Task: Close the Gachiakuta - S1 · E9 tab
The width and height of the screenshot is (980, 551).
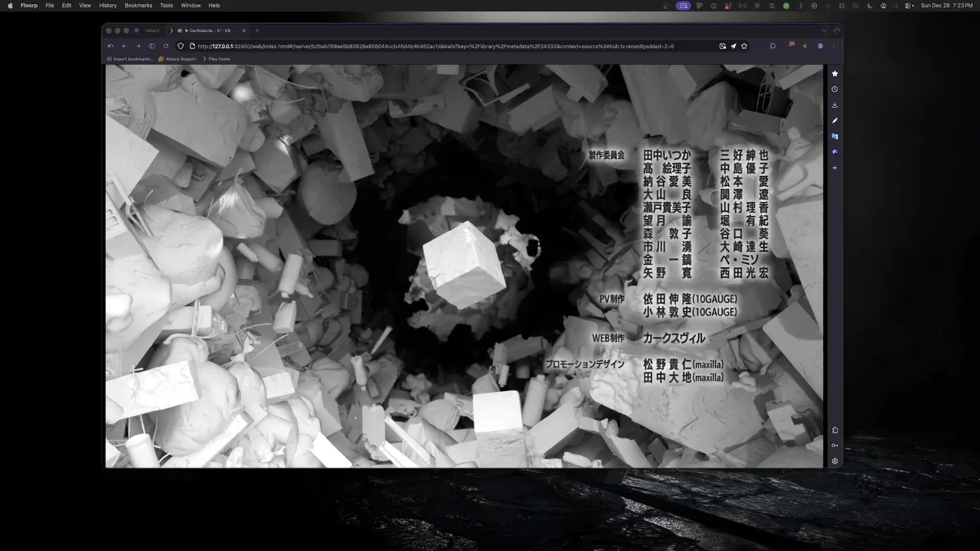Action: click(243, 31)
